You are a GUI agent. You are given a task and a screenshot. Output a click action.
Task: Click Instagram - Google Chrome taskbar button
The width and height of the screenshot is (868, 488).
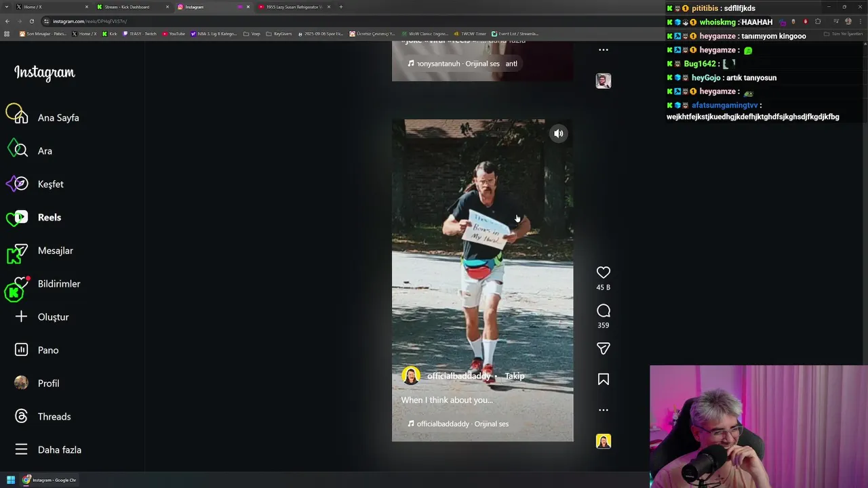pyautogui.click(x=50, y=480)
